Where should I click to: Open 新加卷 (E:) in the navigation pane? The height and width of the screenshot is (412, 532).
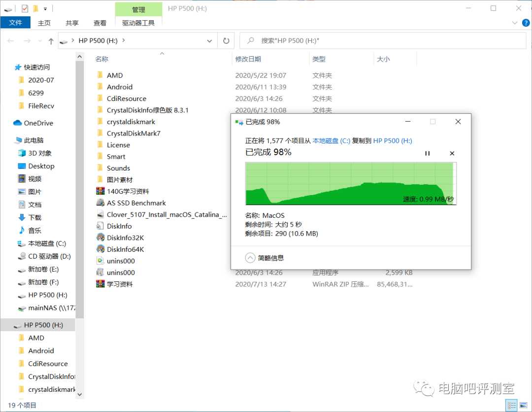(x=43, y=269)
